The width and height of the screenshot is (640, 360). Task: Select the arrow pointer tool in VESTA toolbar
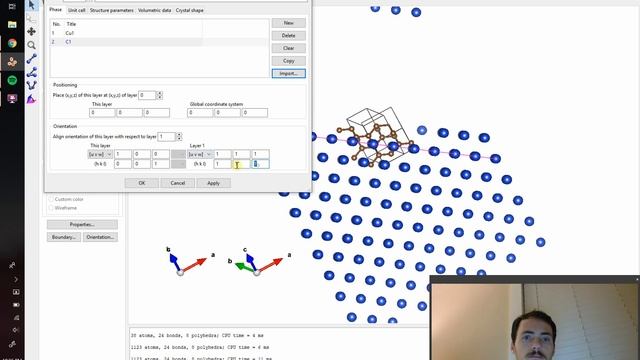[x=31, y=5]
